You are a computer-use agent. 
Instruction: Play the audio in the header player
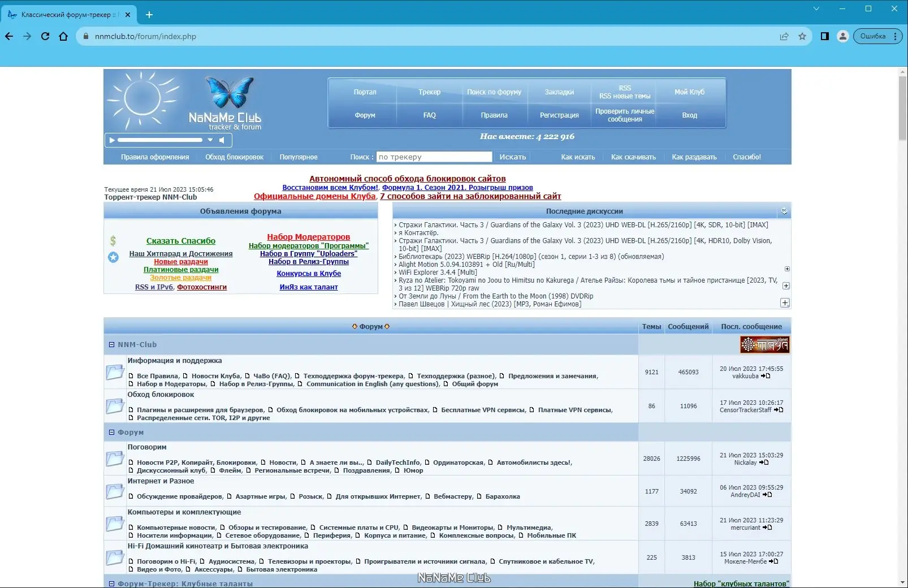[112, 140]
